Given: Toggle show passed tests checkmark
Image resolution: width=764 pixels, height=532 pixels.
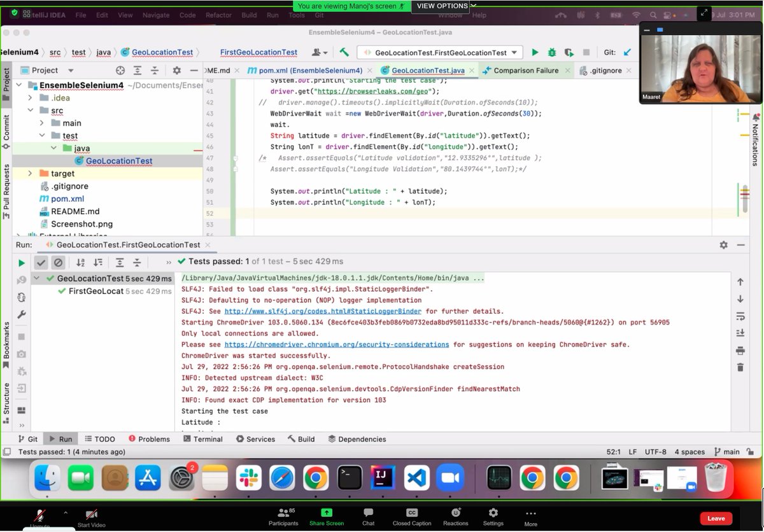Looking at the screenshot, I should [41, 262].
